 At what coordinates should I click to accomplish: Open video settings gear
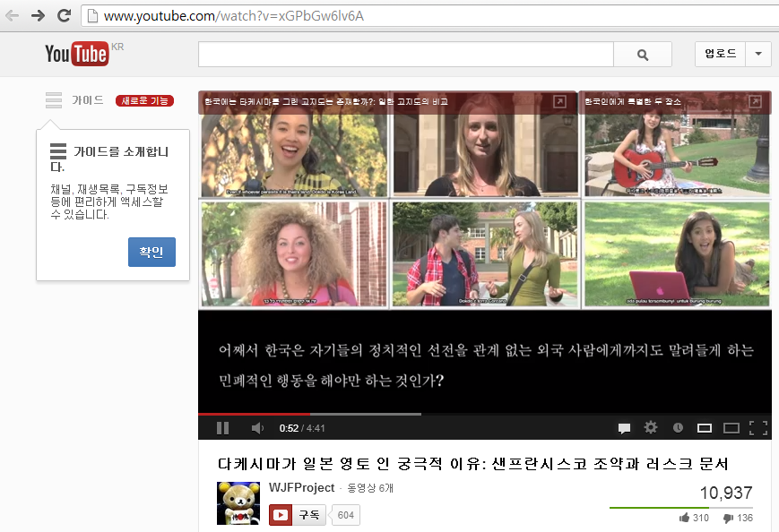[x=651, y=428]
